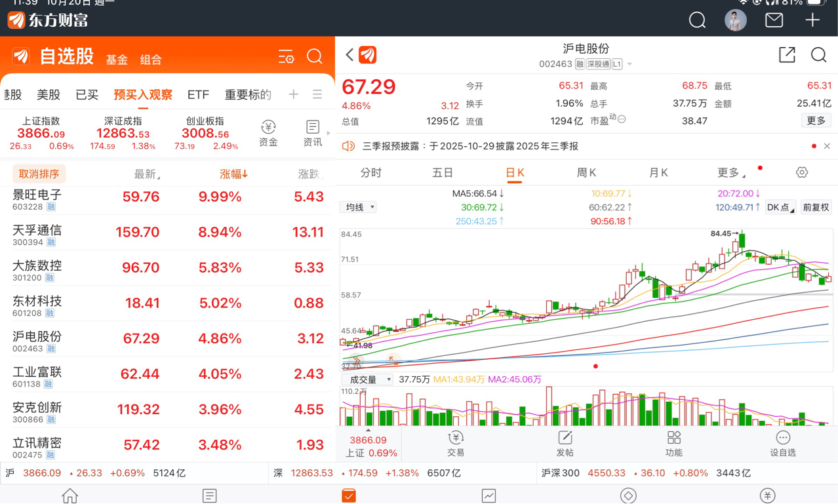Sort watchlist by 涨幅 column

(x=234, y=174)
